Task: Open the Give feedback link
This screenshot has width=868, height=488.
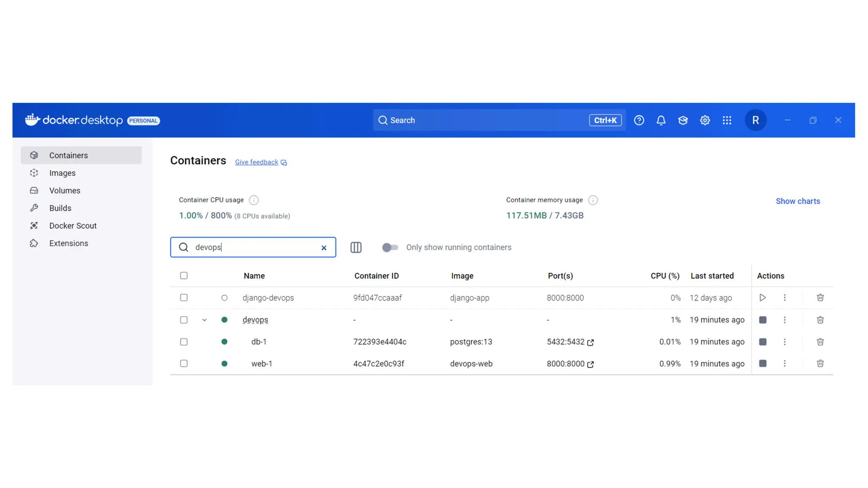Action: (257, 162)
